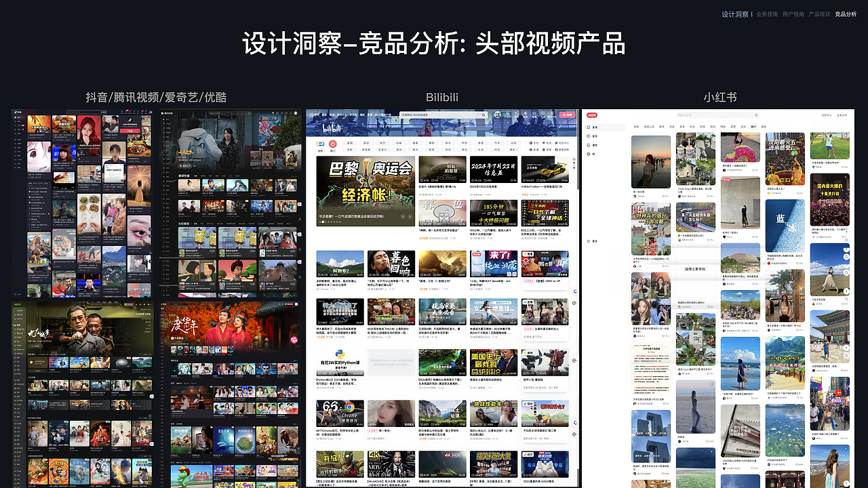
Task: Click slide nav item 竞品分析
Action: point(846,14)
